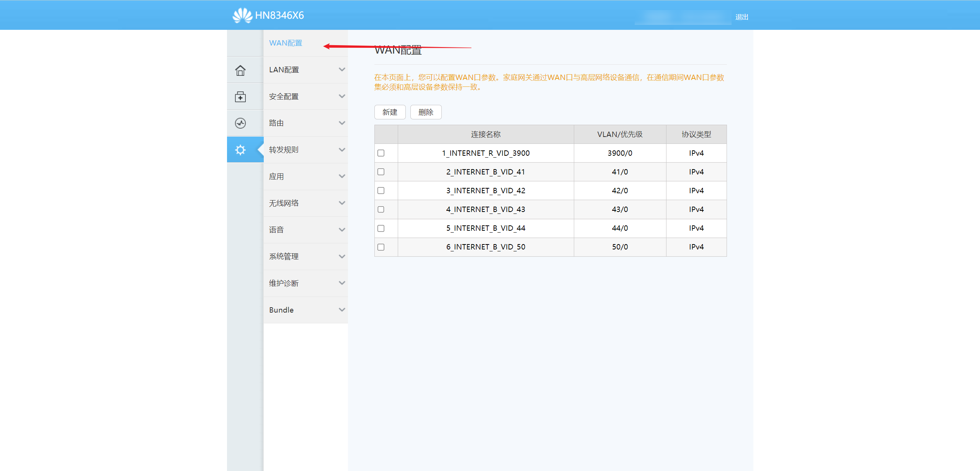Click the Huawei logo in header
This screenshot has height=471, width=980.
coord(242,15)
